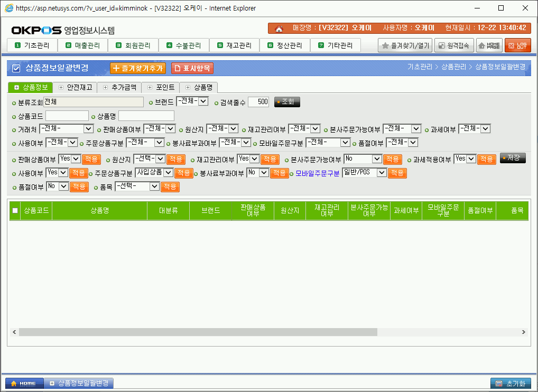
Task: Go to the HOME PAGE button
Action: 489,46
